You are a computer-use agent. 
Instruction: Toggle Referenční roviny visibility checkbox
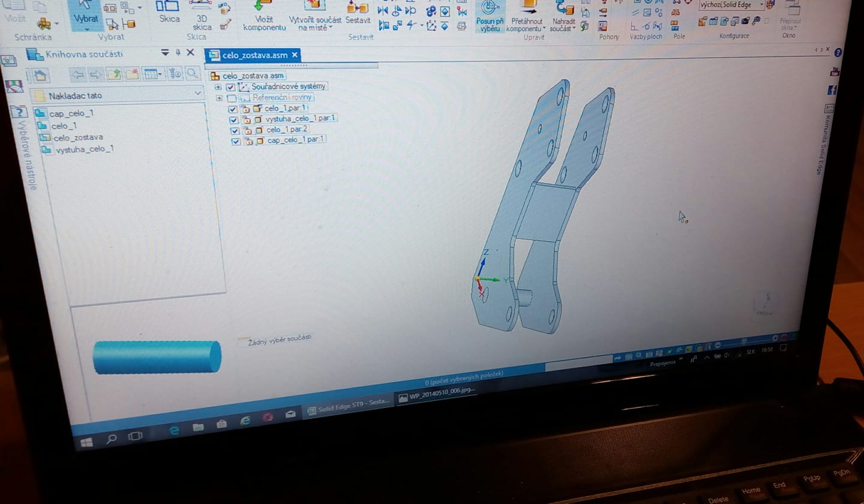coord(231,98)
